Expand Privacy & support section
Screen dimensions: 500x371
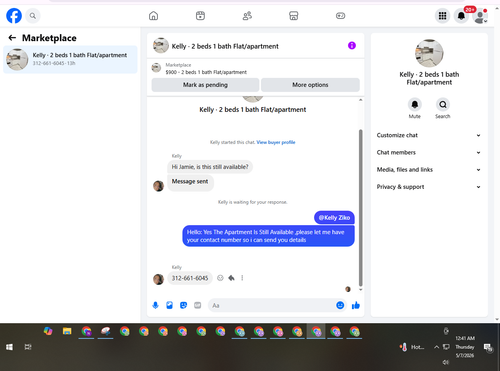click(x=429, y=187)
